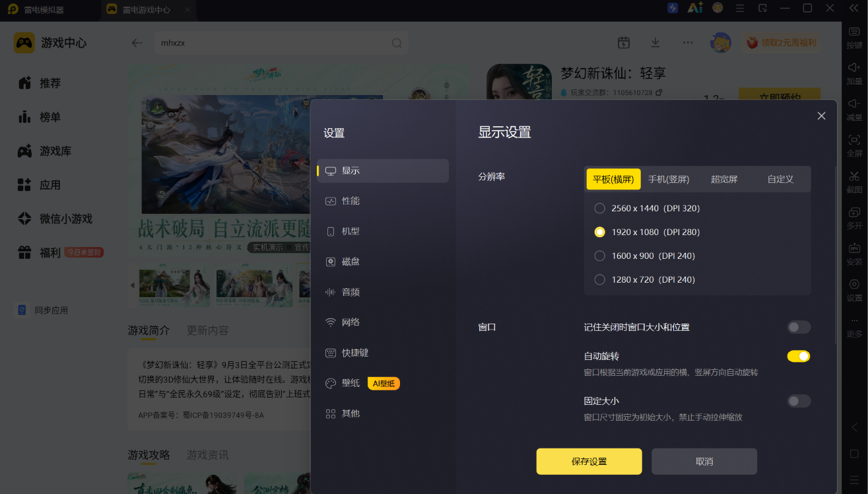Open 游戏库 game library in sidebar
Viewport: 868px width, 494px height.
(44, 151)
